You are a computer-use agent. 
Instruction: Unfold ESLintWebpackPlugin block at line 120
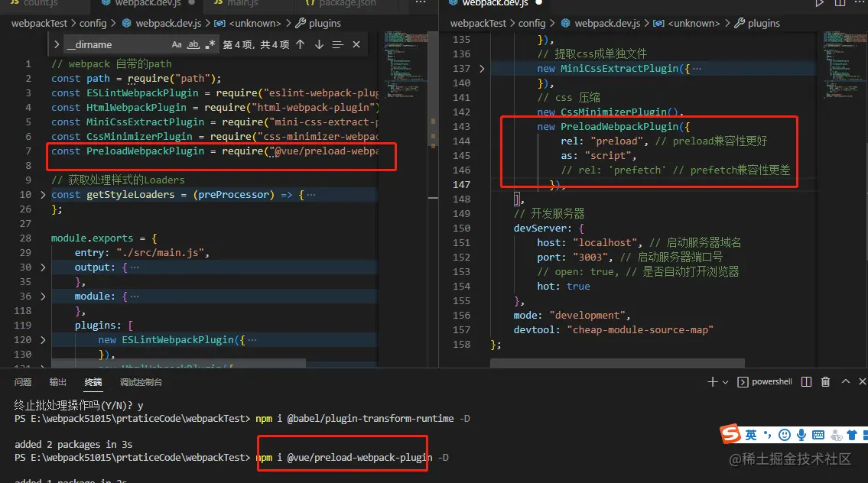(x=43, y=340)
